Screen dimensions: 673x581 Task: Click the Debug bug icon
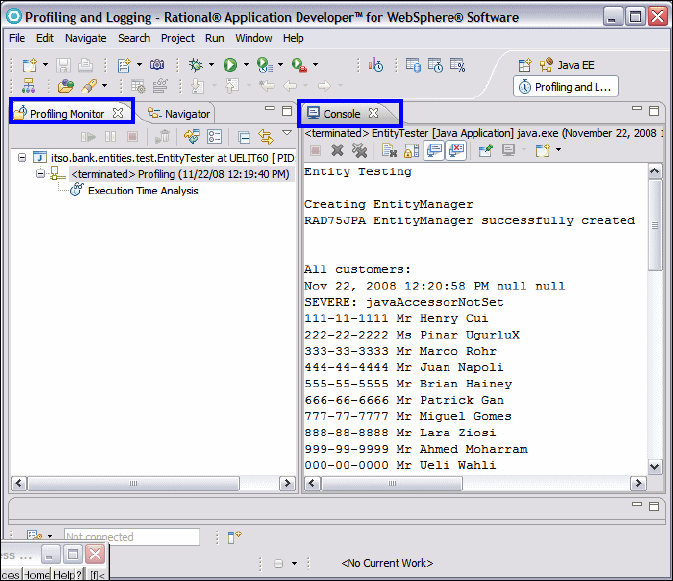[x=196, y=65]
